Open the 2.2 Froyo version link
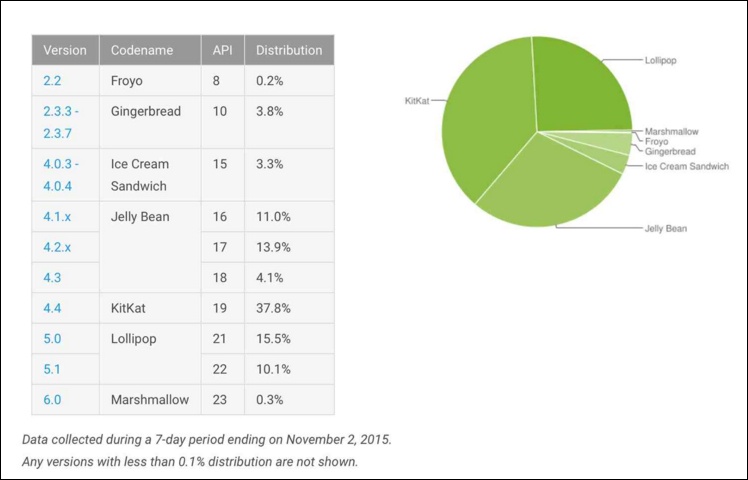This screenshot has height=480, width=748. 52,81
